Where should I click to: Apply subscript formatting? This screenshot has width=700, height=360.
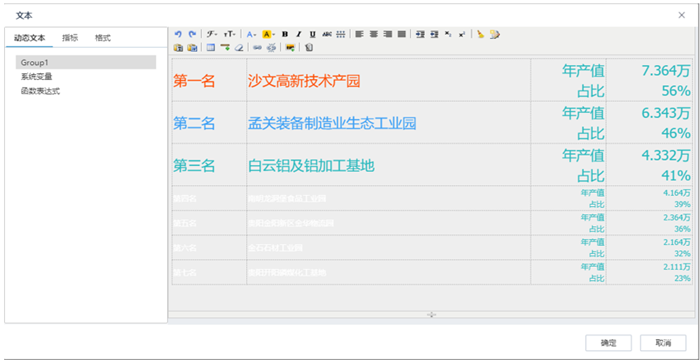pos(448,34)
